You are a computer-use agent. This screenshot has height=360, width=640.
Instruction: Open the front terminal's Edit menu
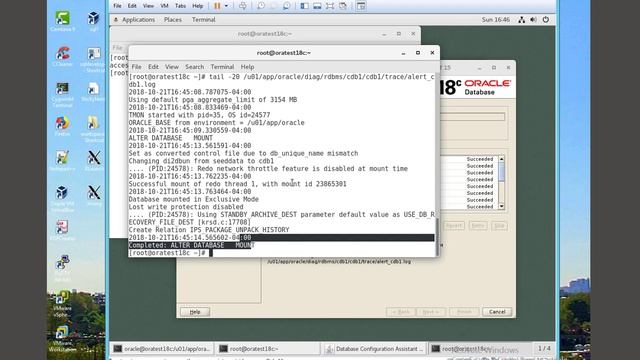point(153,67)
